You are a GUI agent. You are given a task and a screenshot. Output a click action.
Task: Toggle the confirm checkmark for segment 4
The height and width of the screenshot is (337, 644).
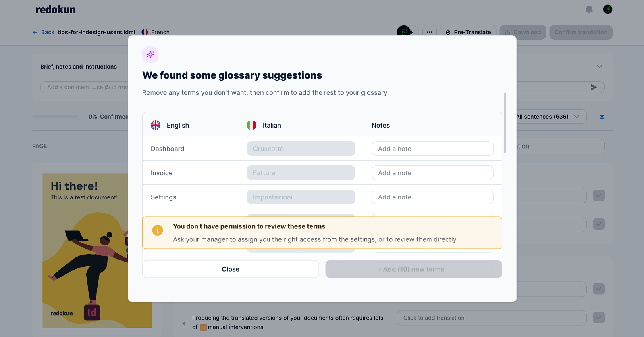pos(599,318)
